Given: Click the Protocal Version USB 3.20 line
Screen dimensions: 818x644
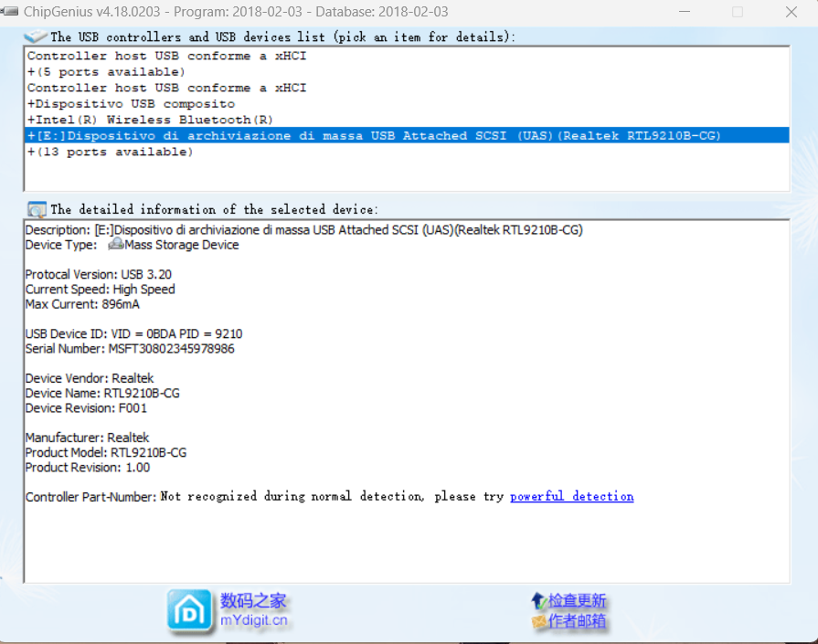Looking at the screenshot, I should 99,274.
